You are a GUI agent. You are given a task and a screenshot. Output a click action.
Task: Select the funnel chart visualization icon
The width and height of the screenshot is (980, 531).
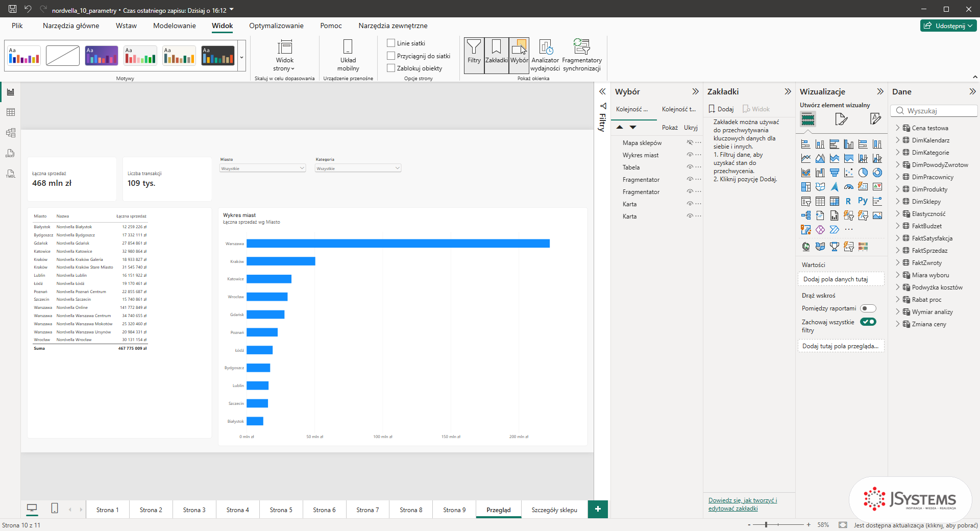coord(834,173)
